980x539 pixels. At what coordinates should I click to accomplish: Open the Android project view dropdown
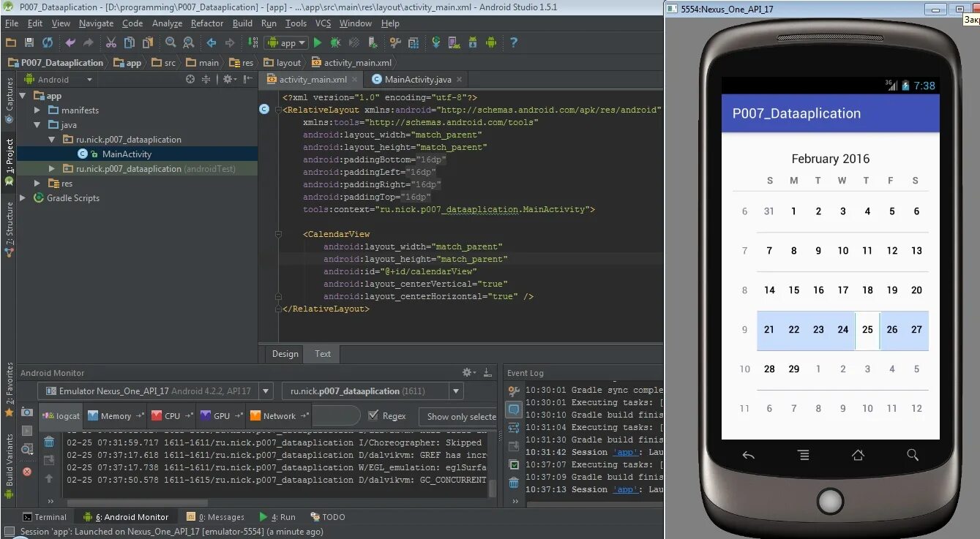[59, 80]
